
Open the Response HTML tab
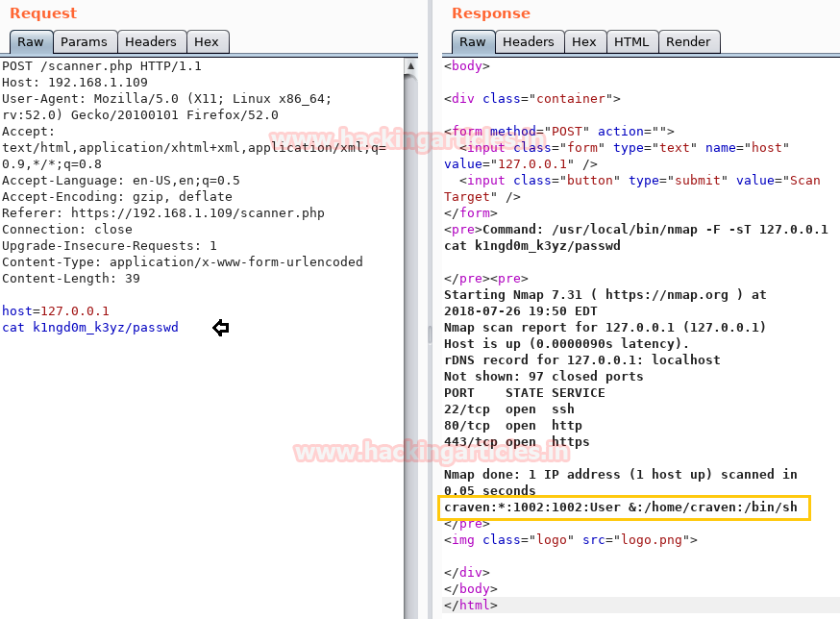click(631, 41)
